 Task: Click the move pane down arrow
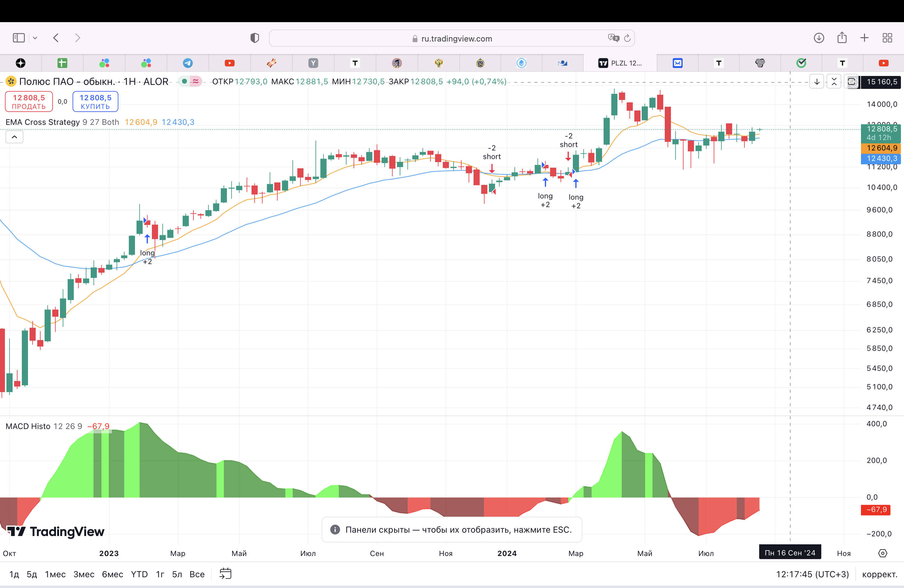[x=817, y=82]
